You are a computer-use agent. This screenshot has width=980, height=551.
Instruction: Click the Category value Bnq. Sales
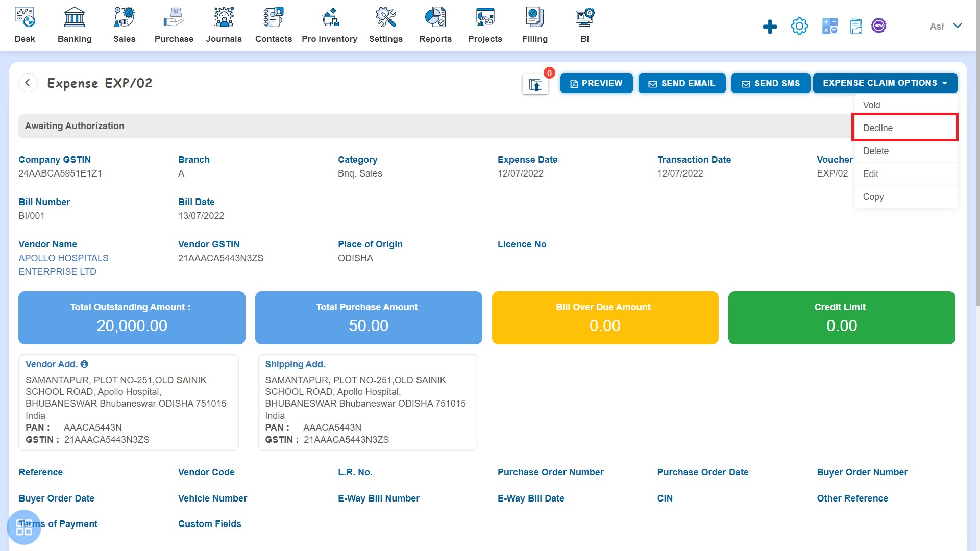360,173
